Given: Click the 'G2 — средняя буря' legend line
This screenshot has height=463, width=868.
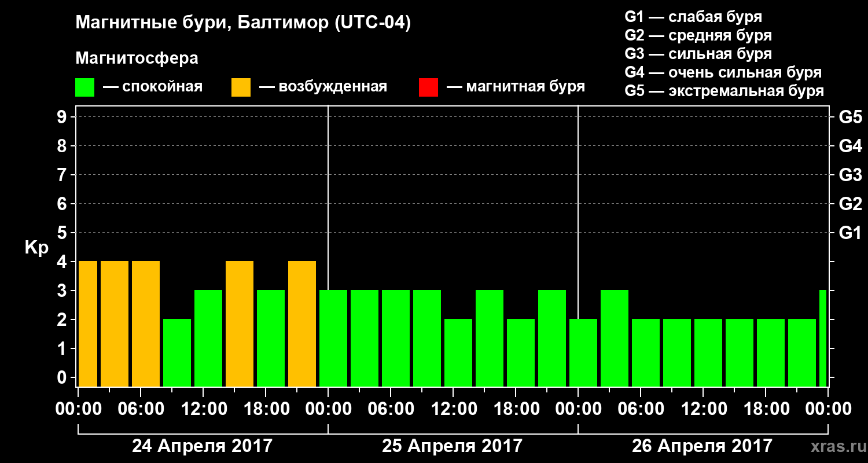Looking at the screenshot, I should point(698,35).
